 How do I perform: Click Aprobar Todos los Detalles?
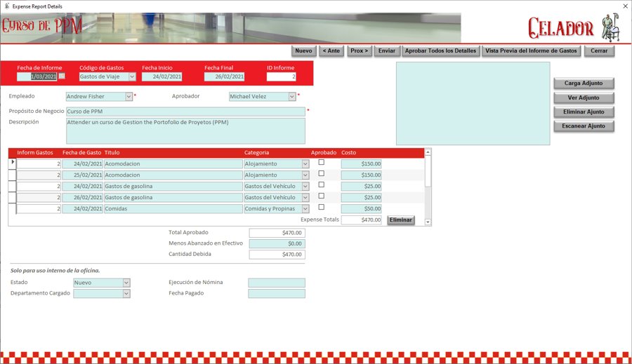coord(440,50)
